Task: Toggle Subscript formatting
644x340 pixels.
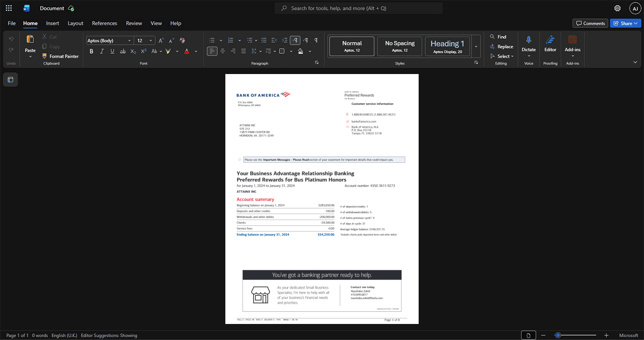Action: (x=133, y=51)
